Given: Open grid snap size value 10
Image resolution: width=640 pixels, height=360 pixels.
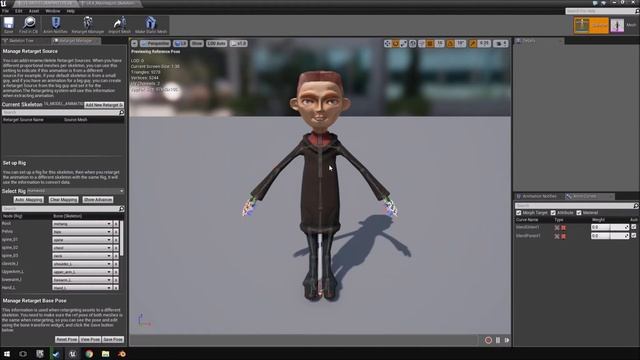Looking at the screenshot, I should [439, 43].
